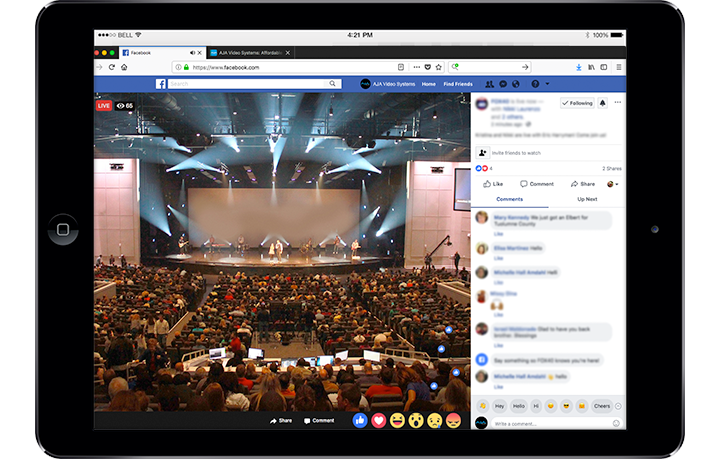Image resolution: width=720 pixels, height=459 pixels.
Task: Click the Following button
Action: tap(577, 103)
